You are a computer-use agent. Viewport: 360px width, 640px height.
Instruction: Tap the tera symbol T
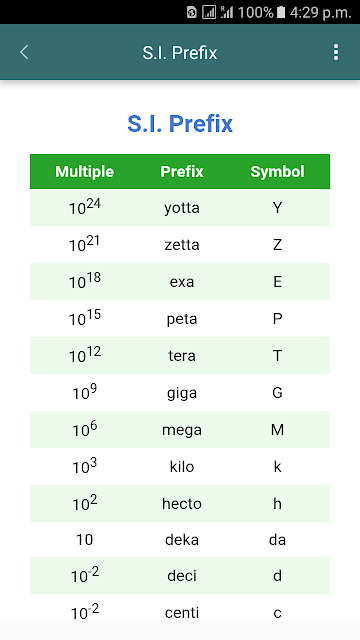point(278,356)
